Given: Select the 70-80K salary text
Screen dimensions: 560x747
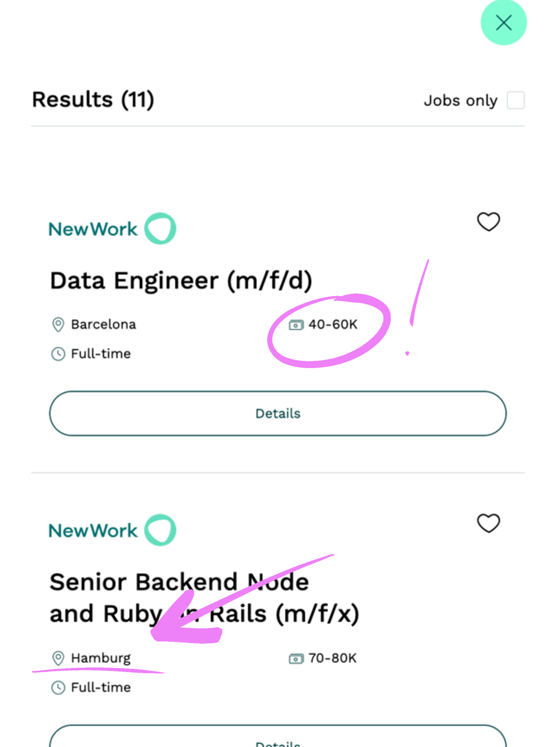Looking at the screenshot, I should [332, 658].
